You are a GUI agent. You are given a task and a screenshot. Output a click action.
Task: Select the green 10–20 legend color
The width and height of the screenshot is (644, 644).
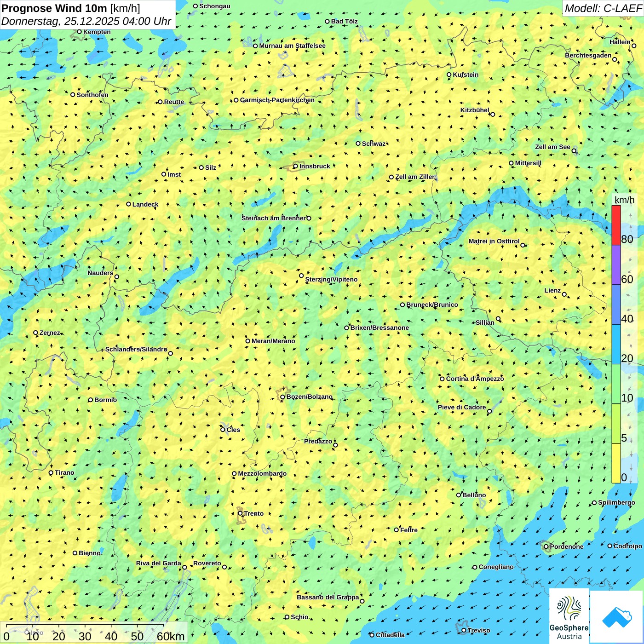point(616,384)
